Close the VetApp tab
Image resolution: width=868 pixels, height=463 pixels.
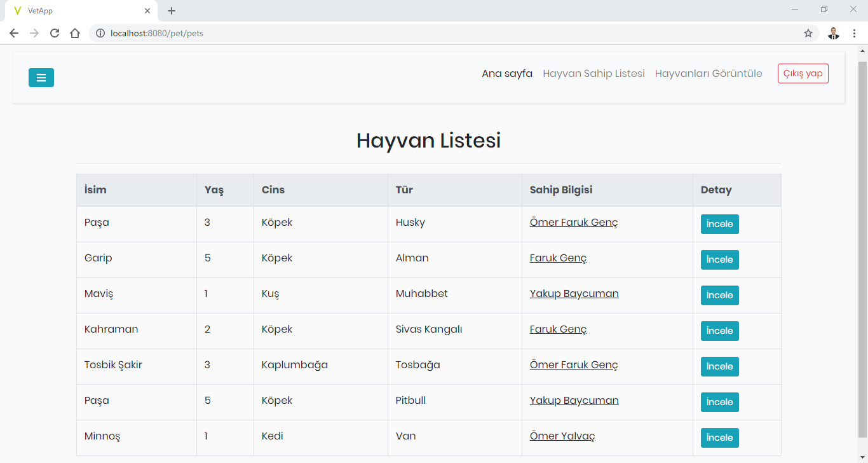point(147,11)
